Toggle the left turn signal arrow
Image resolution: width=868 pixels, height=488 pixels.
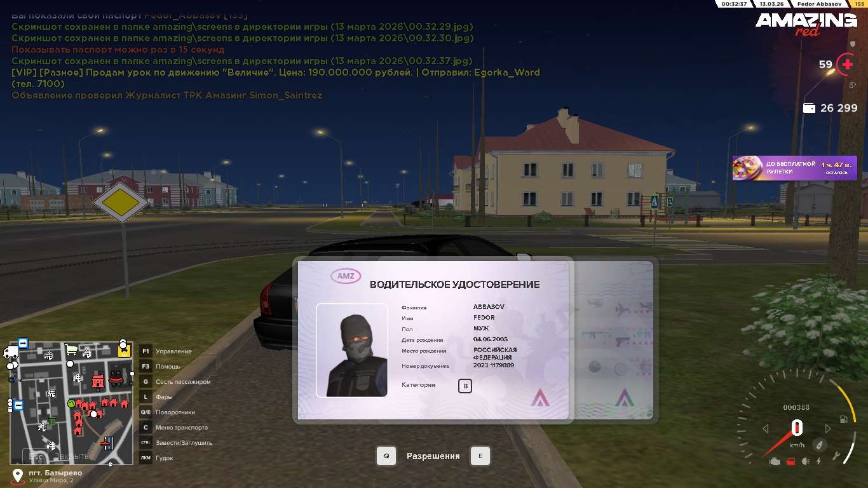[x=766, y=429]
